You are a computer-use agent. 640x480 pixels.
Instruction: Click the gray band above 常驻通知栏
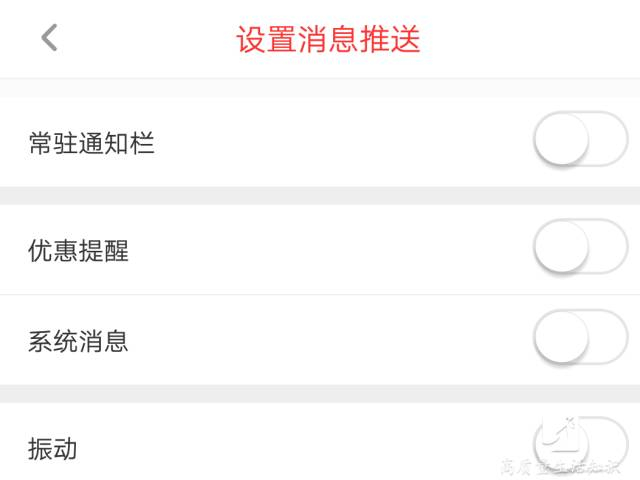(x=320, y=88)
